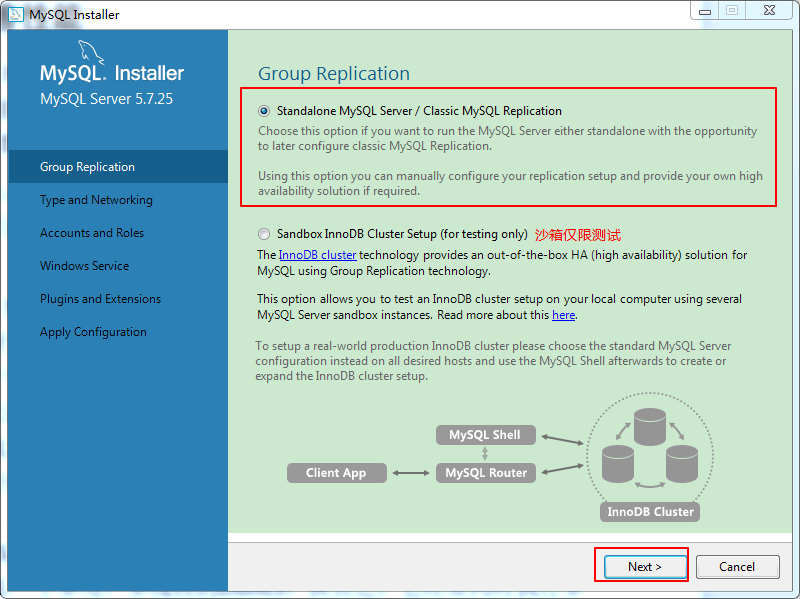Open the InnoDB cluster hyperlink
Screen dimensions: 800x599
pyautogui.click(x=317, y=255)
